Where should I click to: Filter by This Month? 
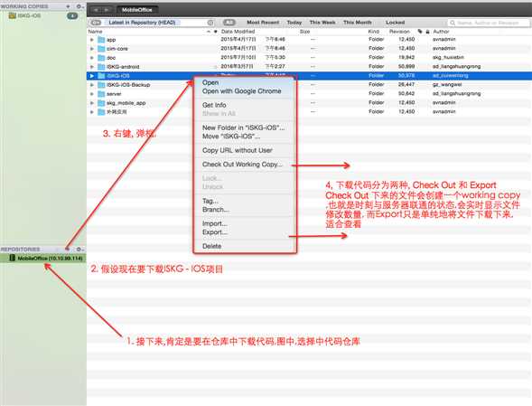click(358, 23)
